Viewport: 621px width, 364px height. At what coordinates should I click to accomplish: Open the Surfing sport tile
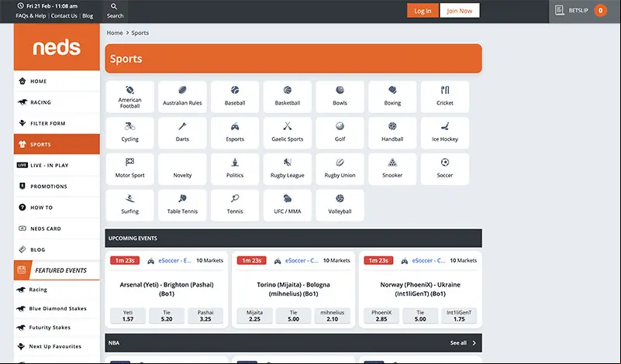[x=130, y=205]
